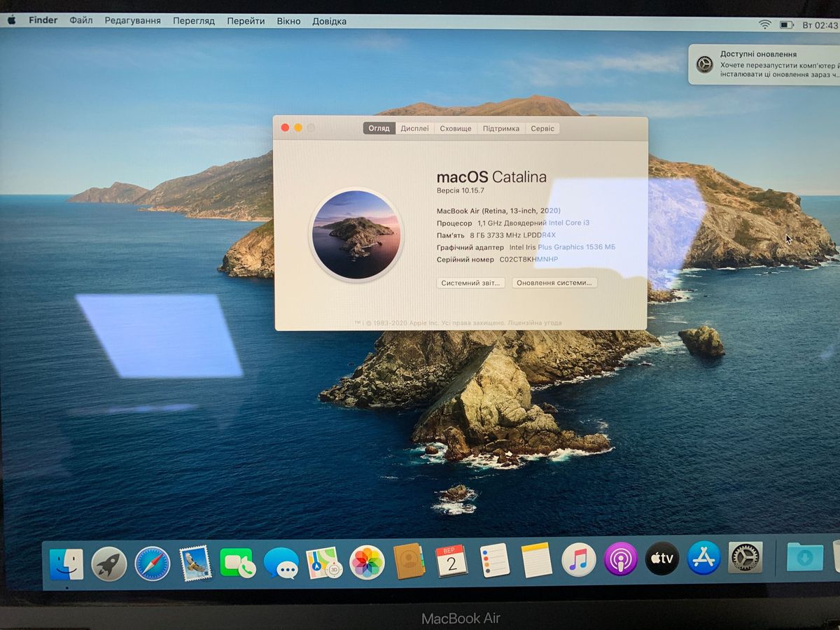Switch to the Сховище tab
Image resolution: width=840 pixels, height=630 pixels.
455,128
